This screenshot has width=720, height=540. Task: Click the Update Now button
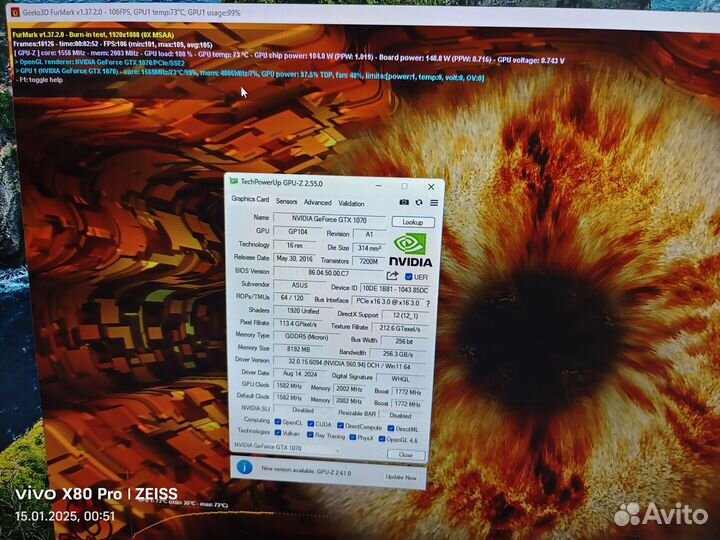click(x=400, y=477)
